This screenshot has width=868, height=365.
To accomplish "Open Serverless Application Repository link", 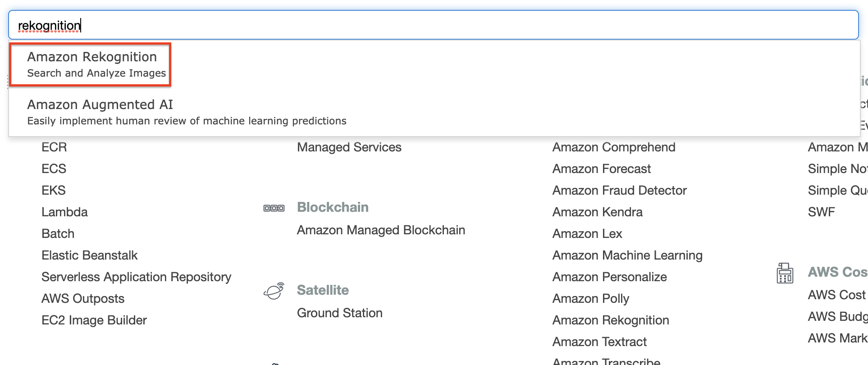I will point(136,277).
